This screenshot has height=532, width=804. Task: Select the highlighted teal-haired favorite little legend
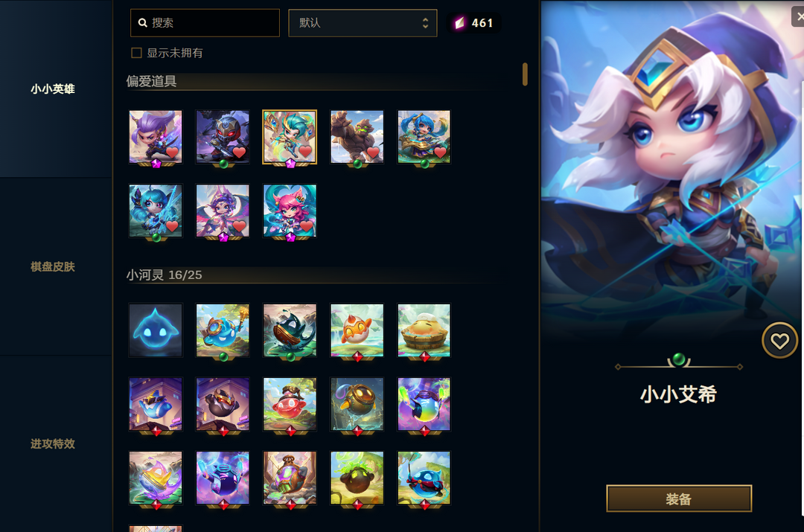coord(290,137)
